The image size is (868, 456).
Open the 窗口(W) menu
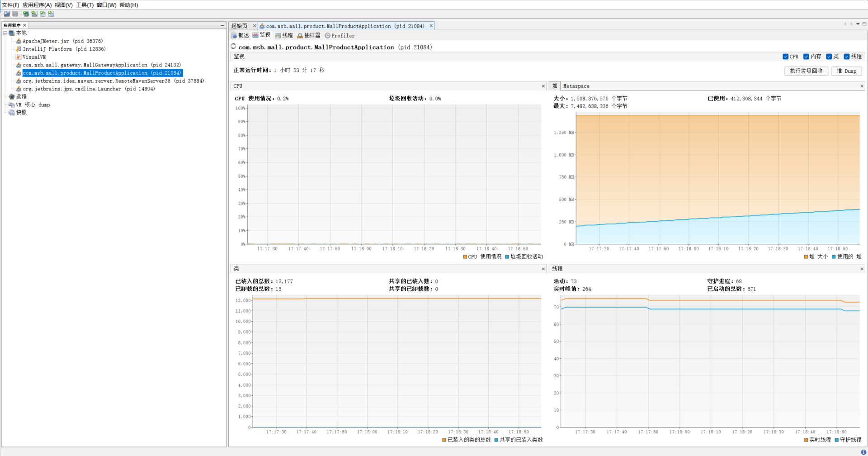[x=106, y=5]
